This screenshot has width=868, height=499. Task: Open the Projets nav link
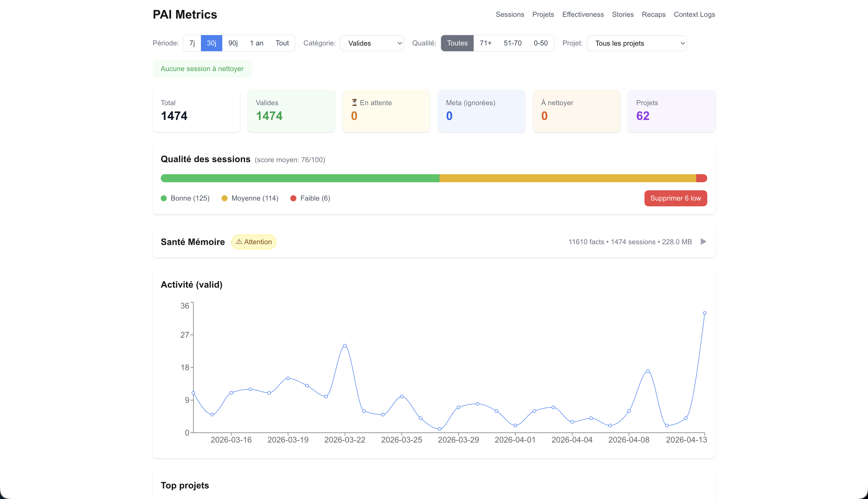pos(543,14)
